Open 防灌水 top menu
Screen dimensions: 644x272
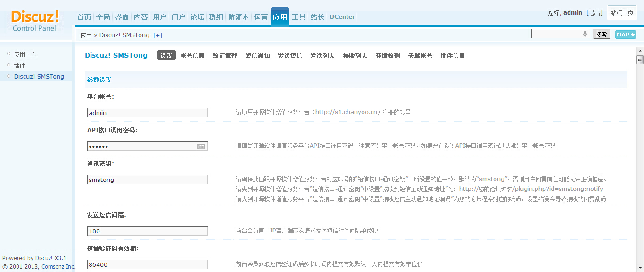coord(238,17)
